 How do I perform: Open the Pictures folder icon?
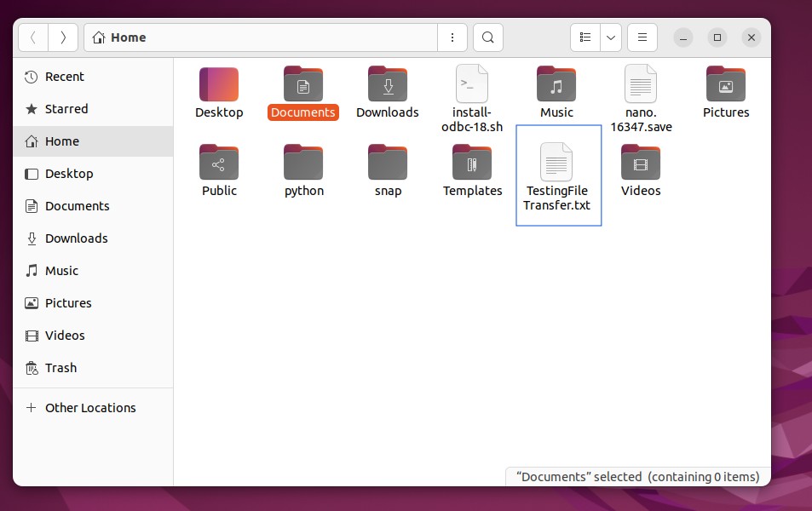[725, 83]
